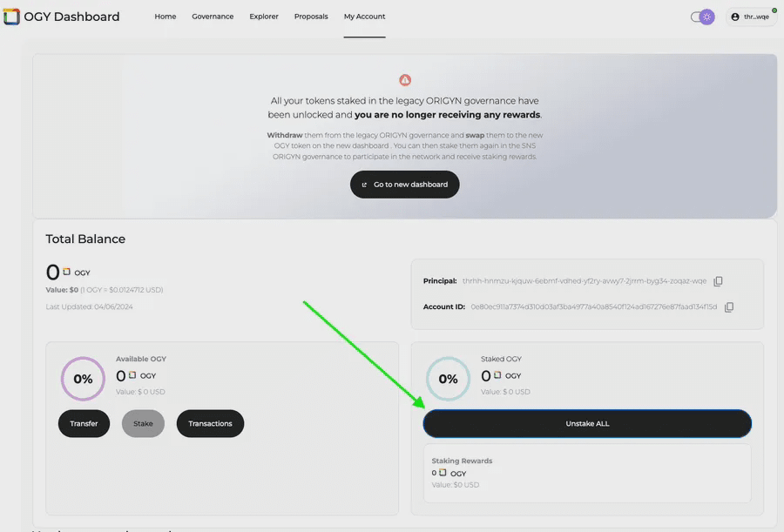This screenshot has height=532, width=784.
Task: Open the Transactions list
Action: 210,423
